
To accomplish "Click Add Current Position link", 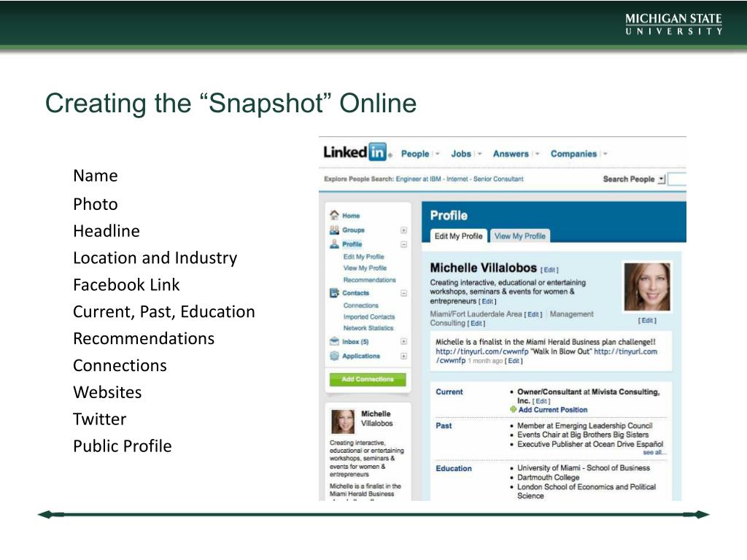I will point(553,410).
